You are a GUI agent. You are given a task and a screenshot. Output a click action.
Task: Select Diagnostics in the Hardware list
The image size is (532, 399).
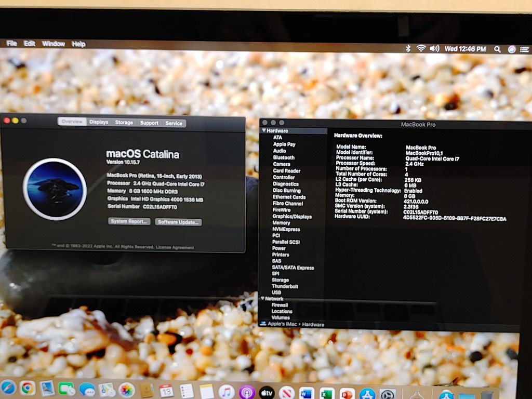coord(286,184)
